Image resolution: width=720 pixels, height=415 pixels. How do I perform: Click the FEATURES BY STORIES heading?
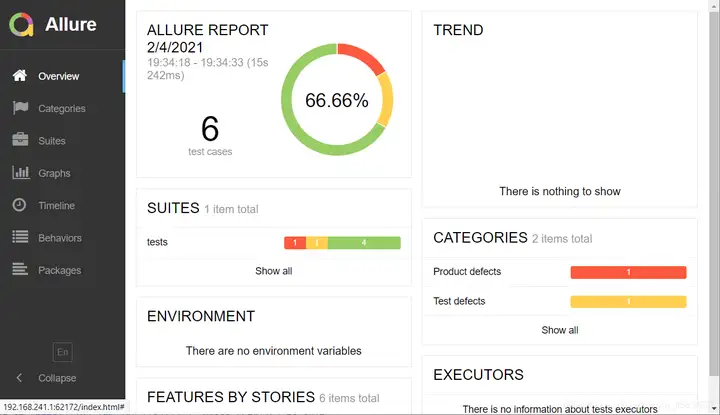pyautogui.click(x=231, y=397)
